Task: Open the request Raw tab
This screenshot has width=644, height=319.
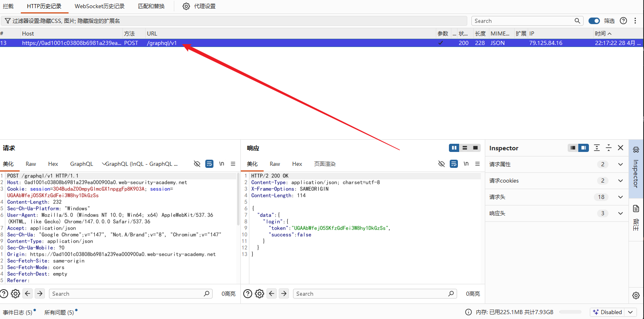Action: click(31, 164)
